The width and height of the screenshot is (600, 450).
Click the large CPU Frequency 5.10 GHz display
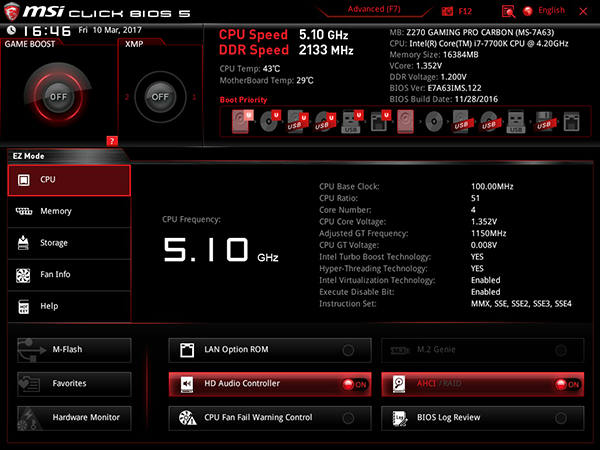pos(221,249)
